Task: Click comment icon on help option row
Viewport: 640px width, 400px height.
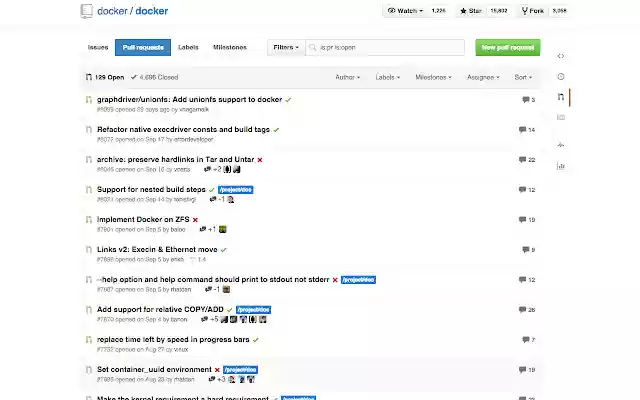Action: [x=522, y=280]
